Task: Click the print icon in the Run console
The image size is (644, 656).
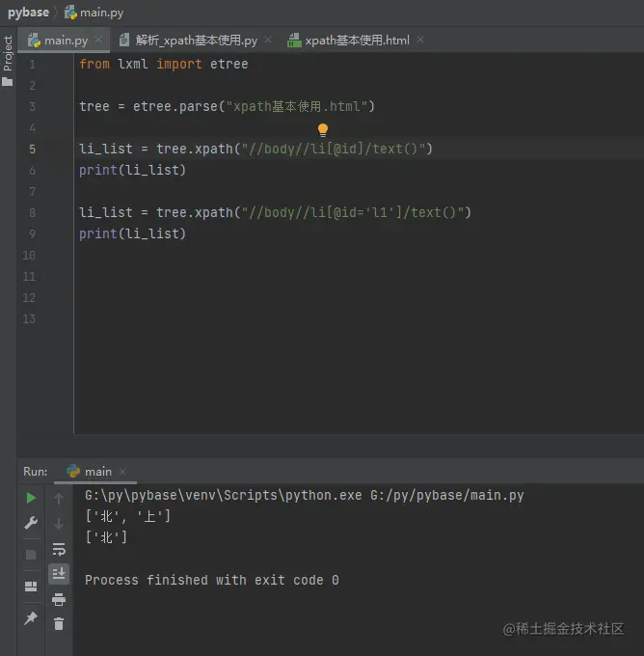Action: click(x=59, y=599)
